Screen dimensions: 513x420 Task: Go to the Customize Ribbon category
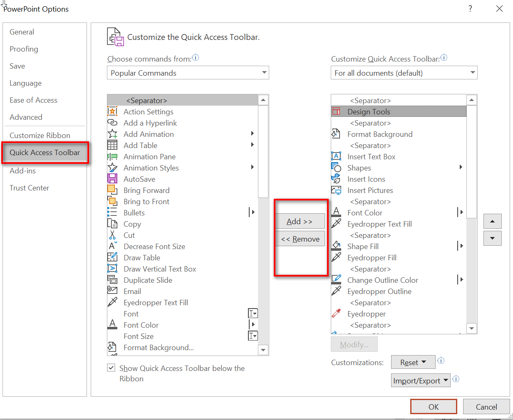[40, 136]
